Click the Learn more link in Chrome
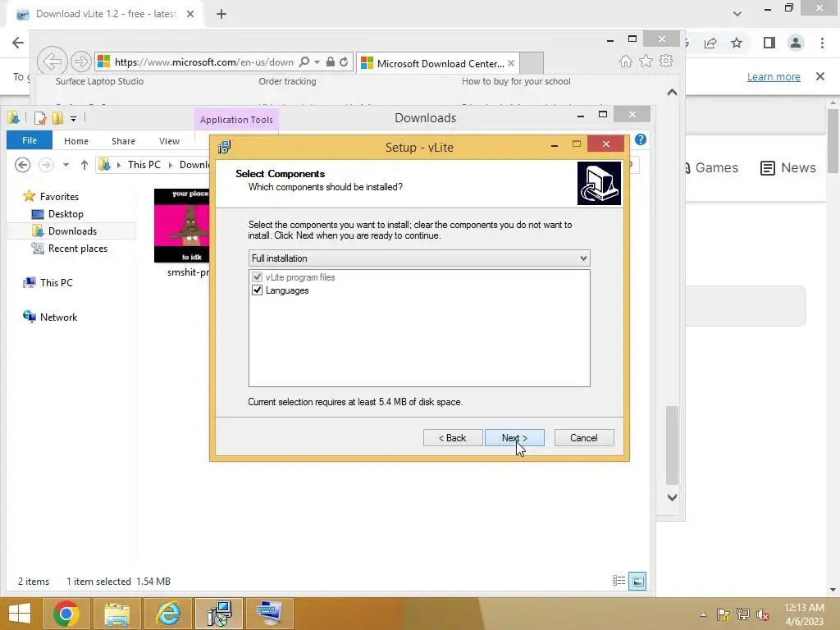 click(x=774, y=76)
